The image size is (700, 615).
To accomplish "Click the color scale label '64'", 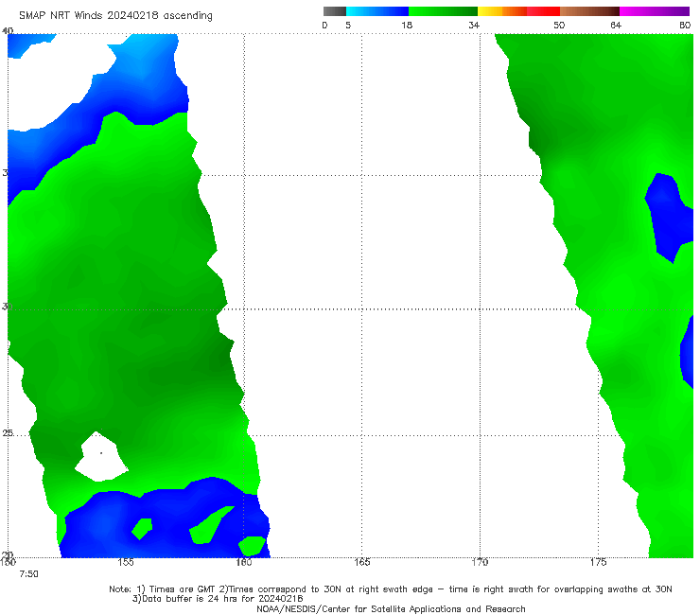I will click(x=616, y=26).
